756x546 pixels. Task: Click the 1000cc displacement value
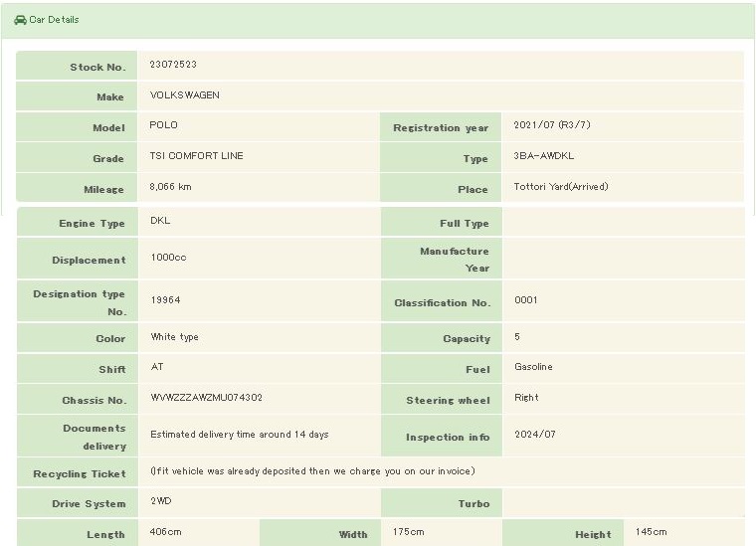[x=168, y=258]
